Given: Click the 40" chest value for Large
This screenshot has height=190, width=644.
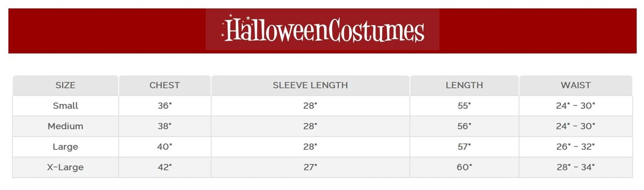Looking at the screenshot, I should (x=165, y=147).
